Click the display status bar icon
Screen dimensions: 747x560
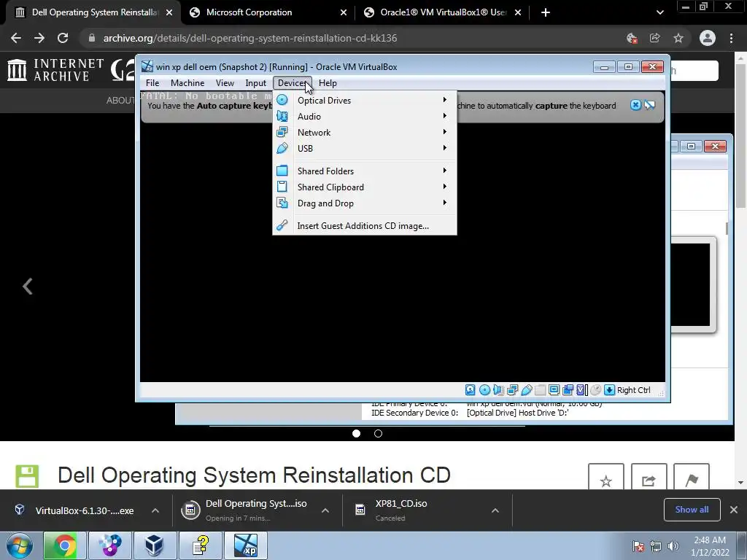click(x=554, y=390)
